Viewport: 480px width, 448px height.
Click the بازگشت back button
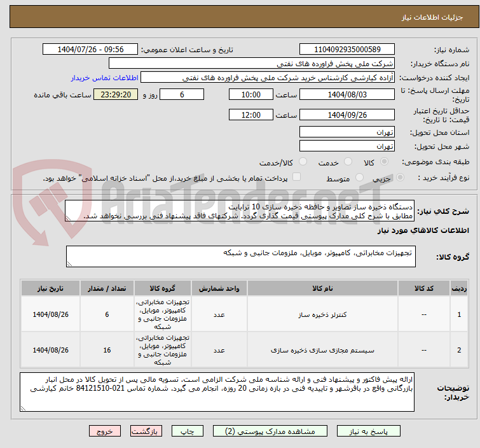[x=146, y=431]
